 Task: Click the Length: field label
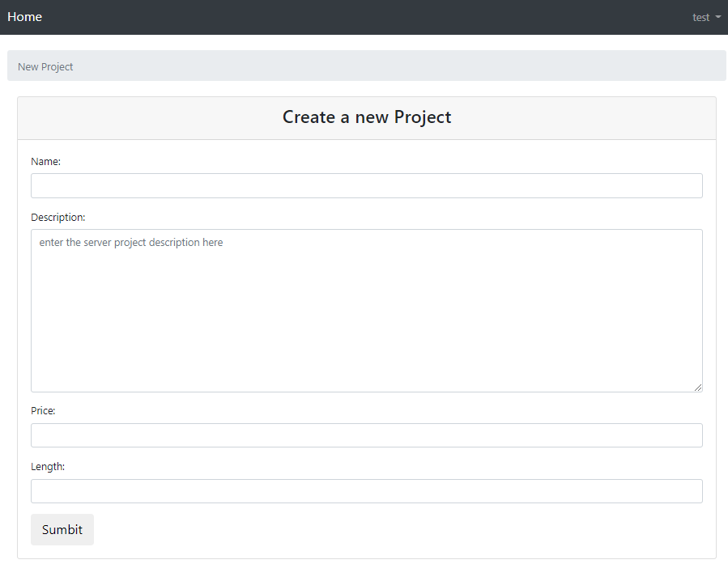coord(48,467)
